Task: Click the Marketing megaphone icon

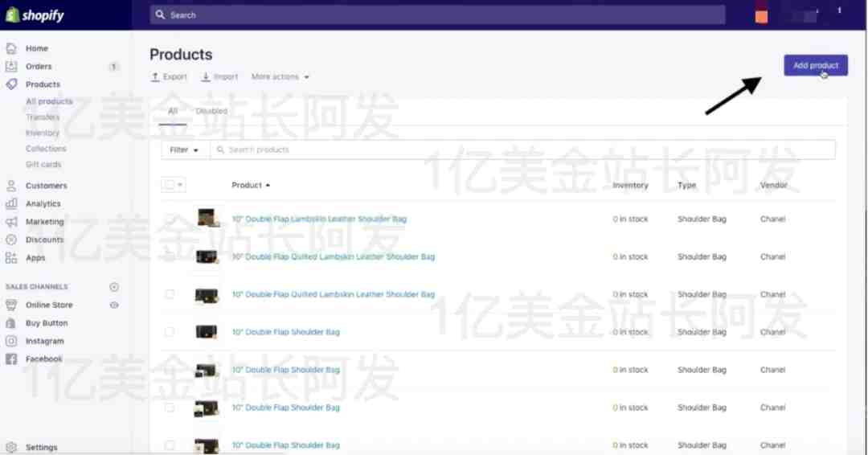Action: point(11,221)
